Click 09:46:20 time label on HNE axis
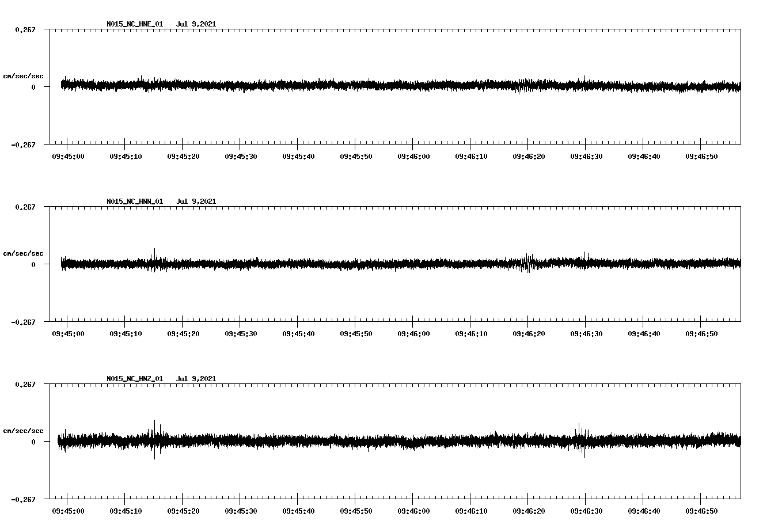The width and height of the screenshot is (782, 532). (529, 156)
